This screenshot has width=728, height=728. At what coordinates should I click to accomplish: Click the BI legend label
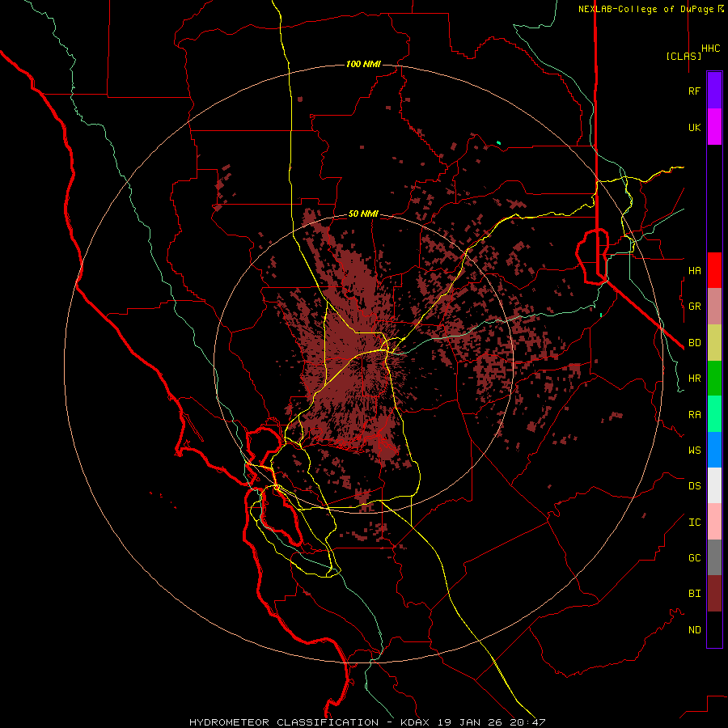[694, 594]
